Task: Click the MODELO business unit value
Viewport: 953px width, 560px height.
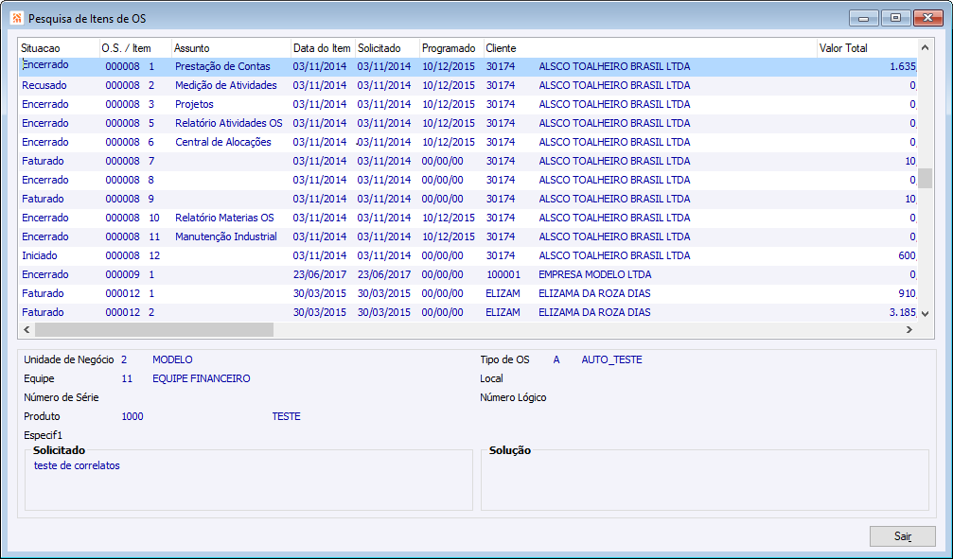Action: click(172, 360)
